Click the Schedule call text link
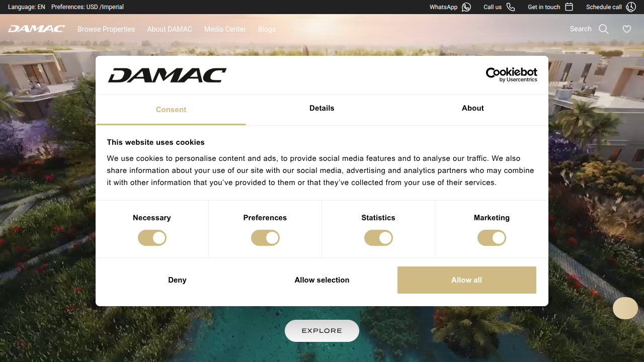 click(604, 7)
